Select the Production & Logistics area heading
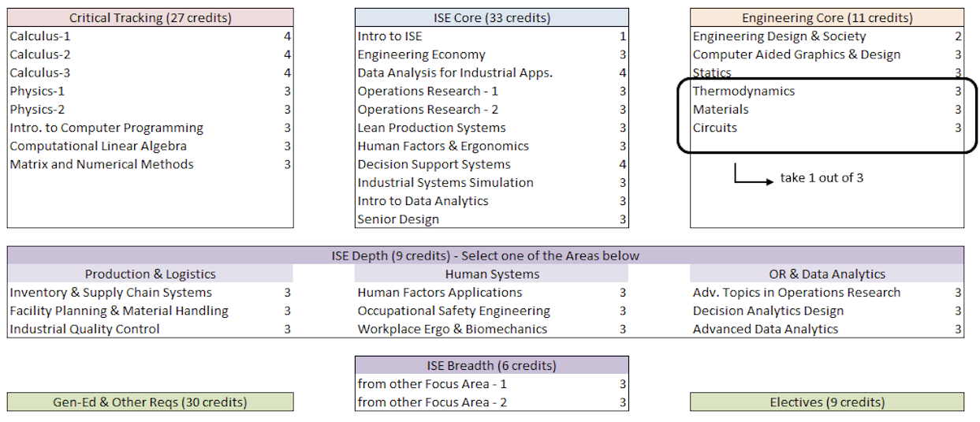The image size is (980, 422). click(150, 274)
